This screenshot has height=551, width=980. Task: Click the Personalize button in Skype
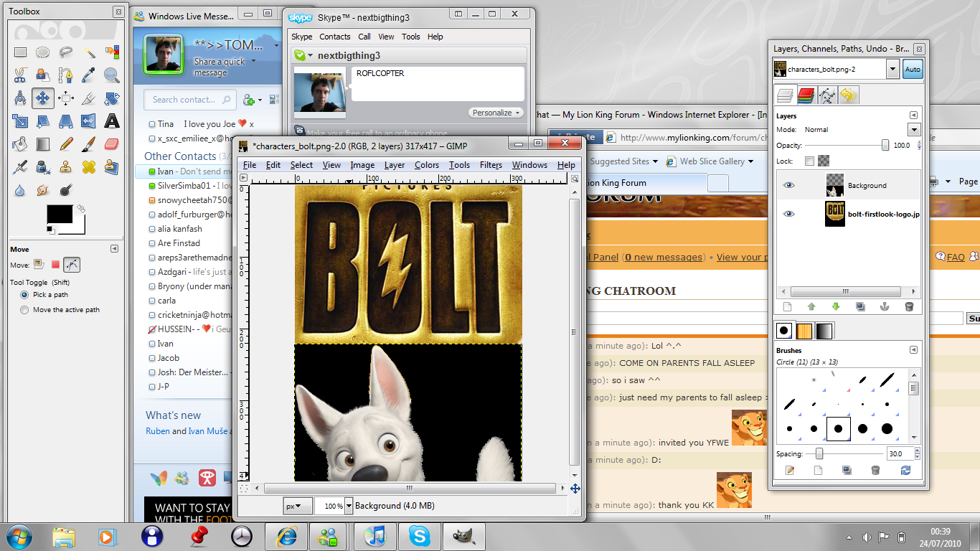(496, 113)
